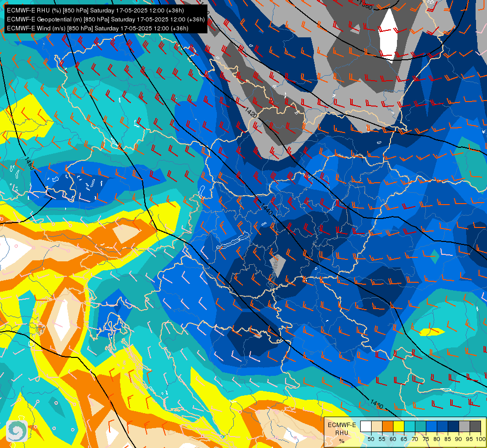Click the legend scale value '90'
This screenshot has height=448, width=487.
(x=459, y=440)
